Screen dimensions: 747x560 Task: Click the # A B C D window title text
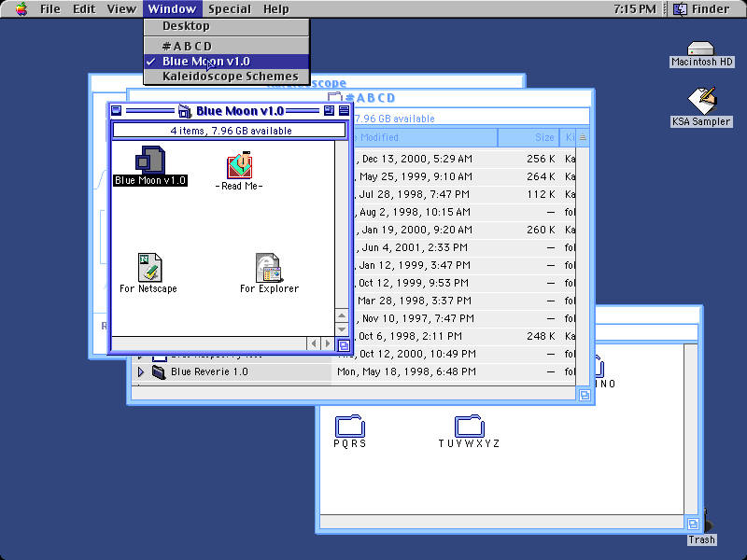click(x=369, y=98)
